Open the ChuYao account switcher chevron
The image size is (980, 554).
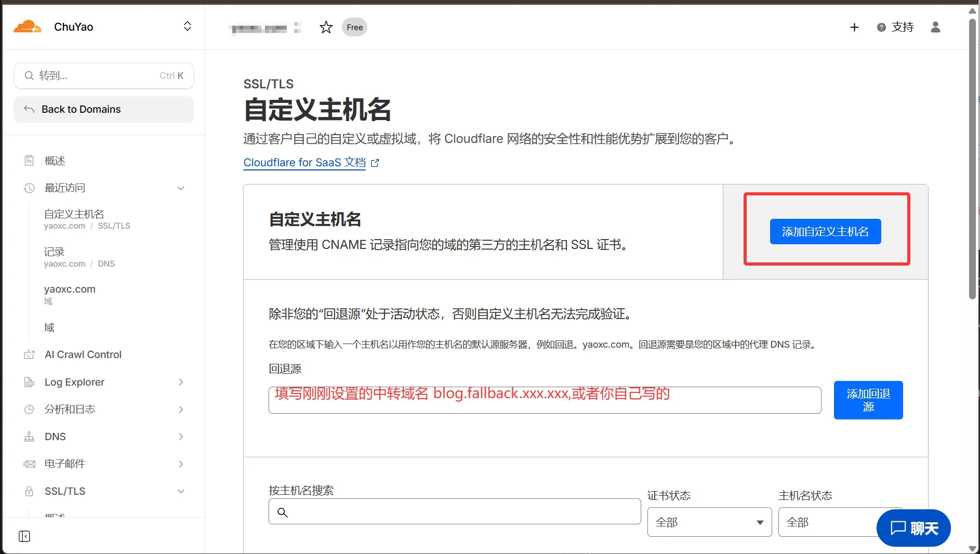point(188,27)
